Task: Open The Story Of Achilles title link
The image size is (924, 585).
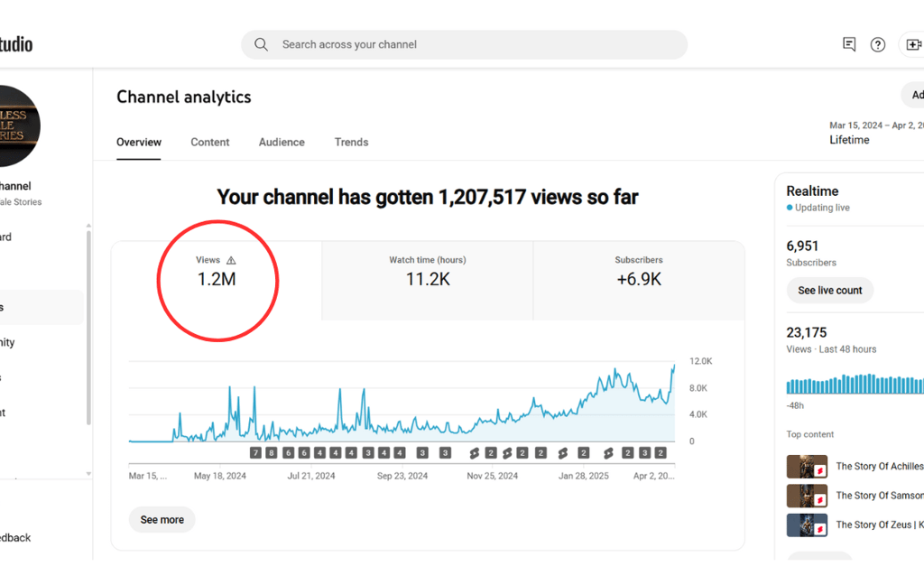Action: tap(880, 467)
